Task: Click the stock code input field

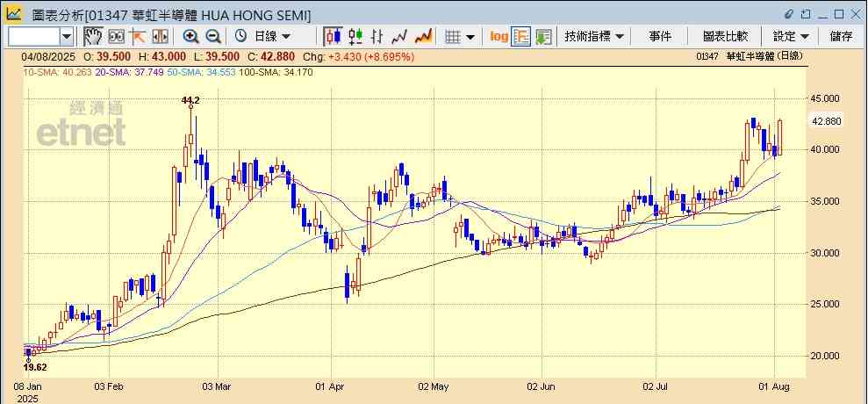Action: pos(33,37)
